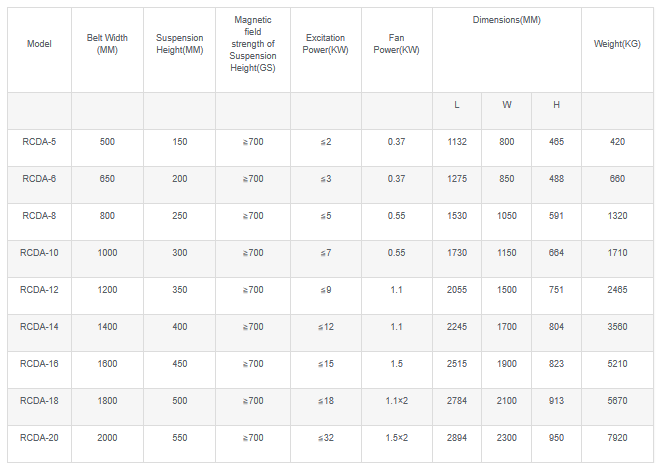Screen dimensions: 665x465
Task: Click weight value 7920
Action: pyautogui.click(x=617, y=438)
